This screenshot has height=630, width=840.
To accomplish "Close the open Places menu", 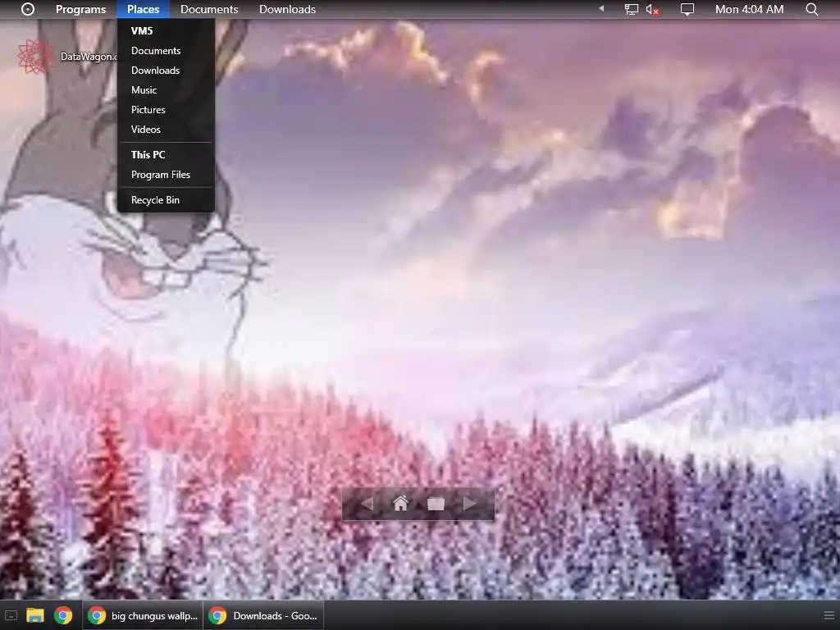I will coord(143,9).
